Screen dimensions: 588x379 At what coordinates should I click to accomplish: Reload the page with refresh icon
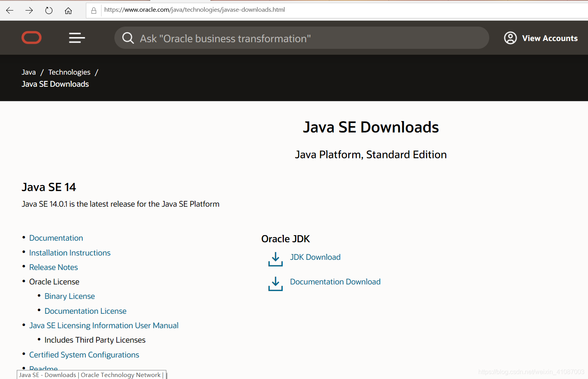[x=49, y=11]
